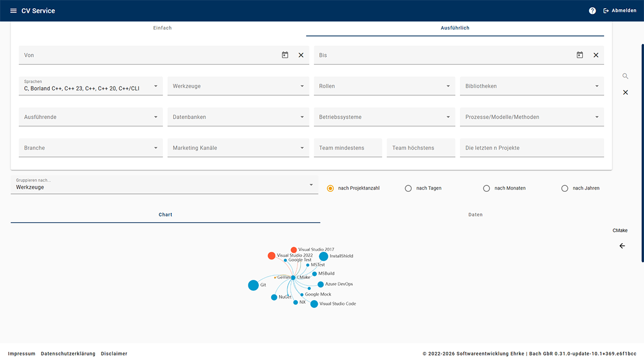Image resolution: width=644 pixels, height=362 pixels.
Task: Click the search magnifier icon
Action: coord(625,76)
